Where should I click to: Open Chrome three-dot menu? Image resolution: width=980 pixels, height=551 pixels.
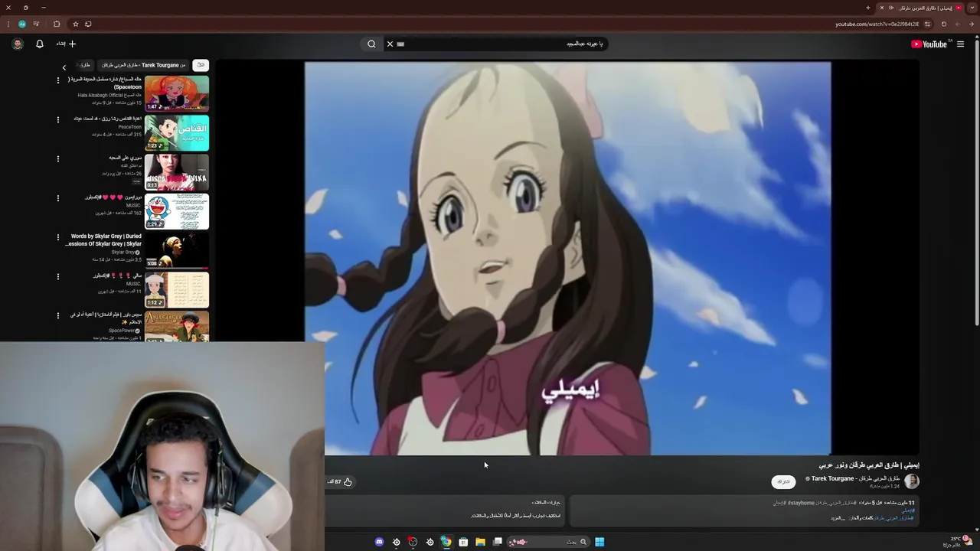pos(8,24)
